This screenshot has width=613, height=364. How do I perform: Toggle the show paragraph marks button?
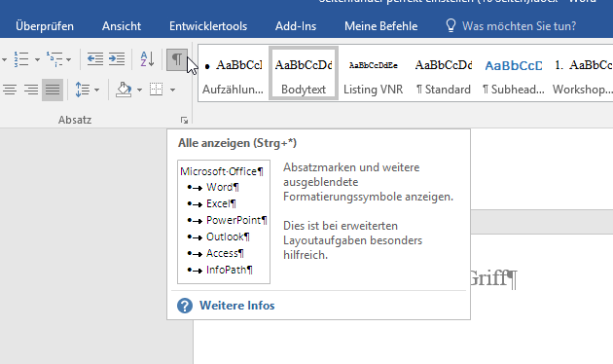tap(177, 59)
